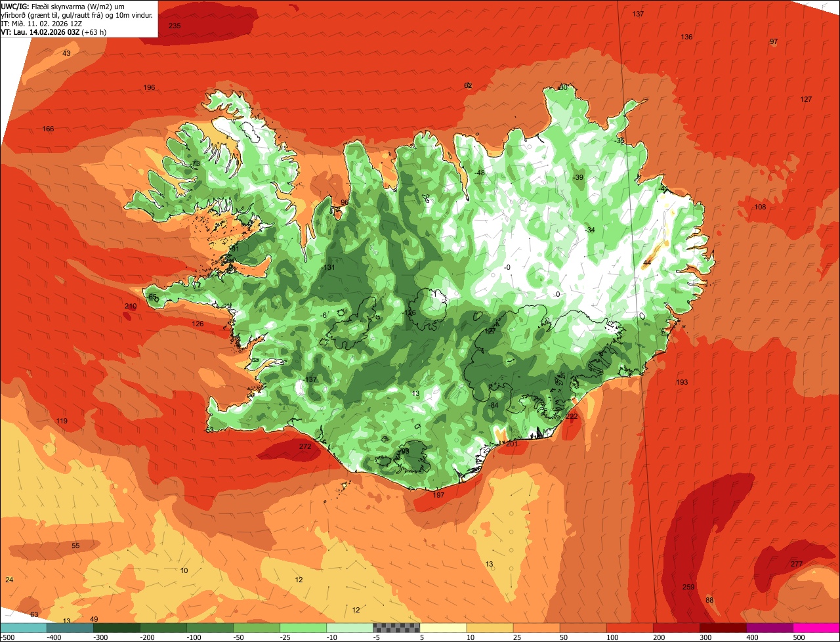Image resolution: width=840 pixels, height=642 pixels.
Task: Click the map value '108'
Action: coord(760,207)
